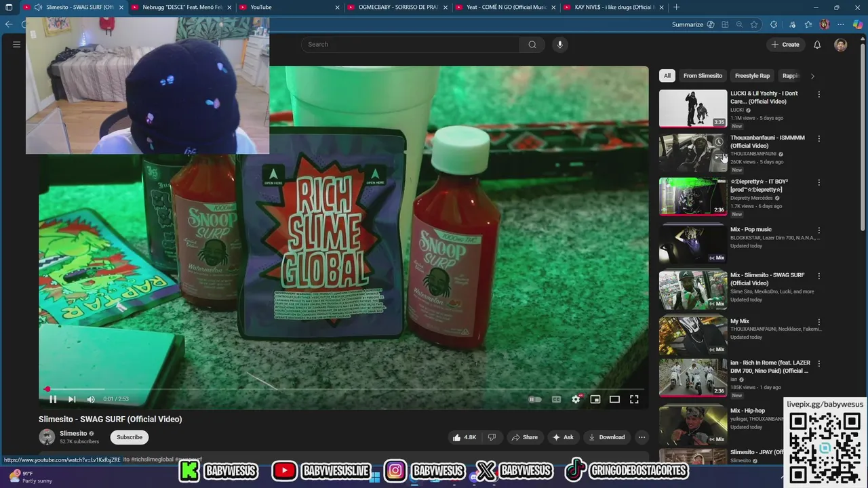Screen dimensions: 868x488
Task: Zoom out icon in address bar
Action: (739, 25)
